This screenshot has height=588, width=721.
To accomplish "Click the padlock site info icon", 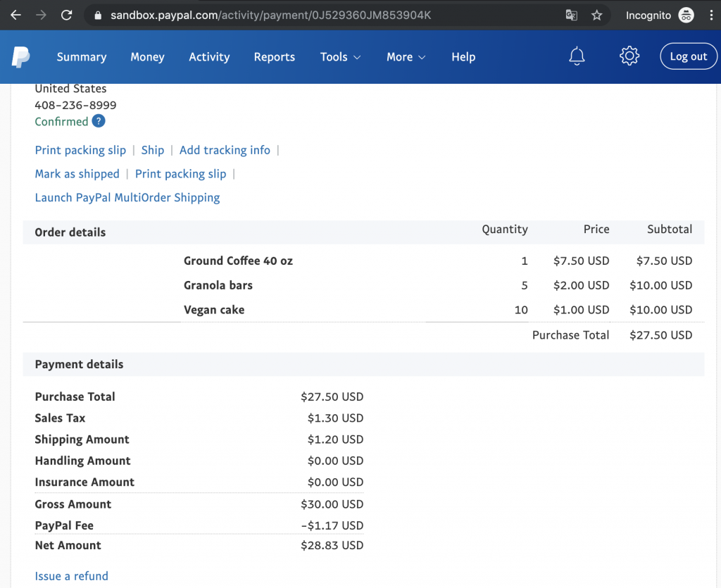I will point(97,15).
